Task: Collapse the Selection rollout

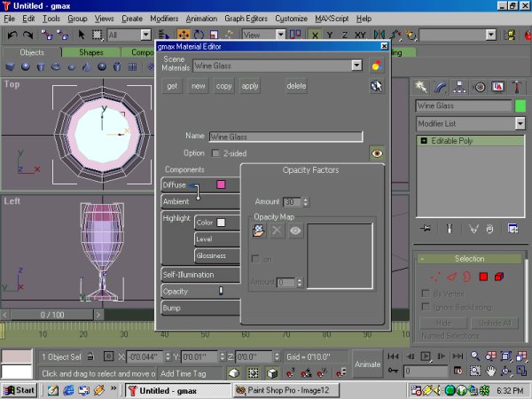Action: (x=470, y=259)
